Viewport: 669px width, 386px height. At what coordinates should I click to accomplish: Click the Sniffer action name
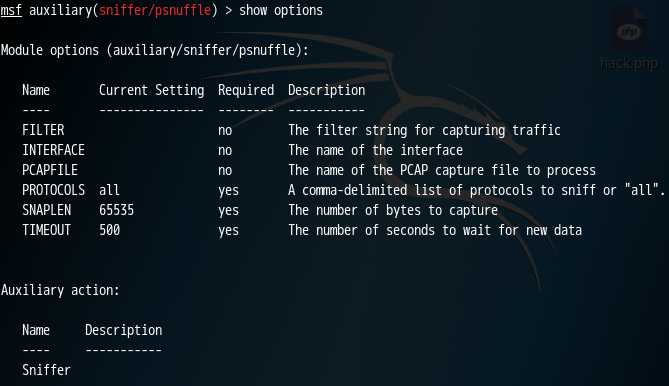point(46,370)
